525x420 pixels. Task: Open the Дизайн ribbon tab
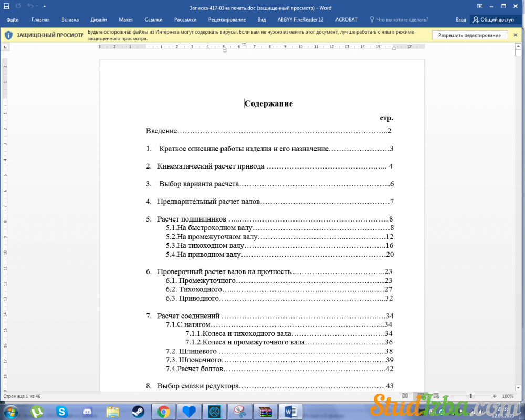click(99, 20)
